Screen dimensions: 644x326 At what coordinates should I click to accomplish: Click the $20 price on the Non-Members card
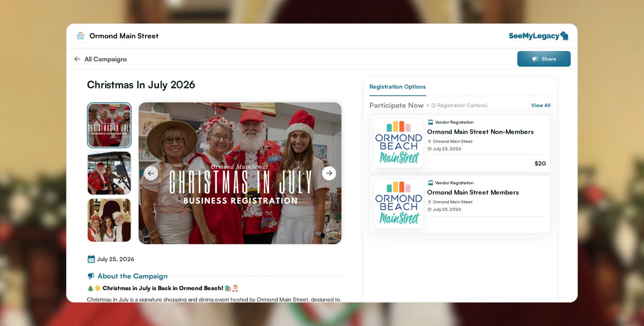tap(540, 164)
